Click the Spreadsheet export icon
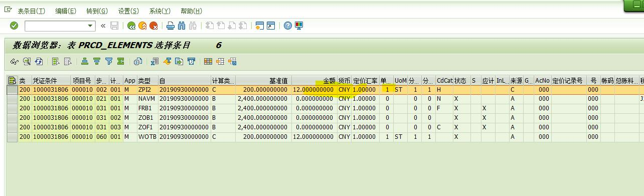 click(x=154, y=61)
